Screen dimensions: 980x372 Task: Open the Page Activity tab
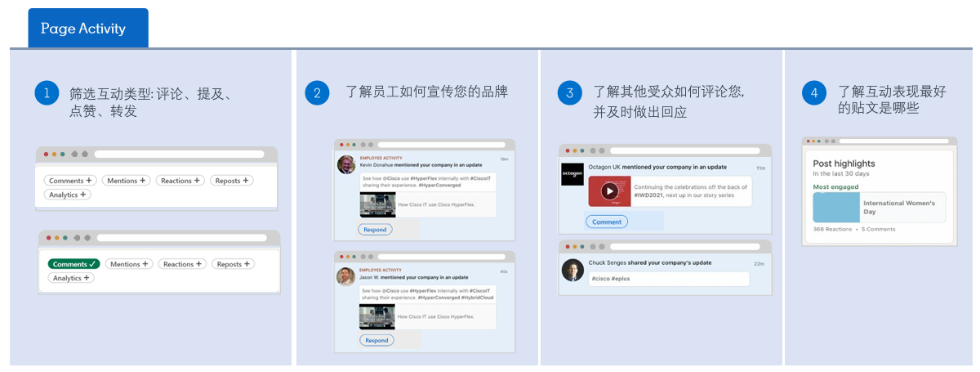tap(83, 29)
